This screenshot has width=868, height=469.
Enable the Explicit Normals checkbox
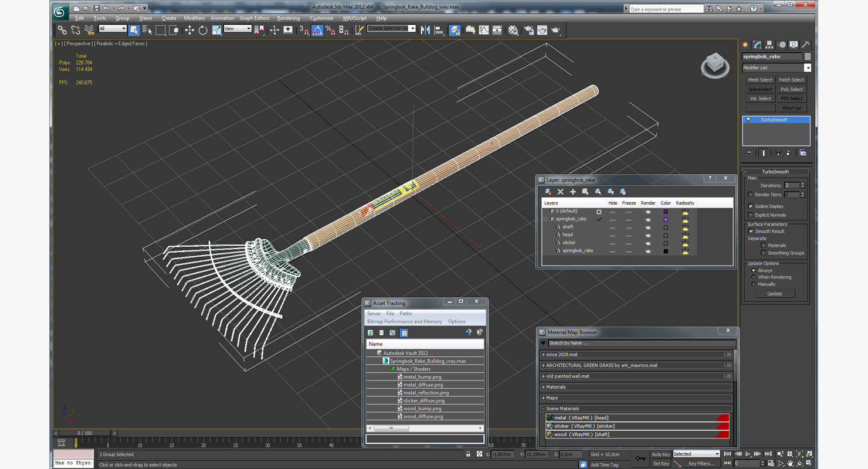[x=751, y=215]
